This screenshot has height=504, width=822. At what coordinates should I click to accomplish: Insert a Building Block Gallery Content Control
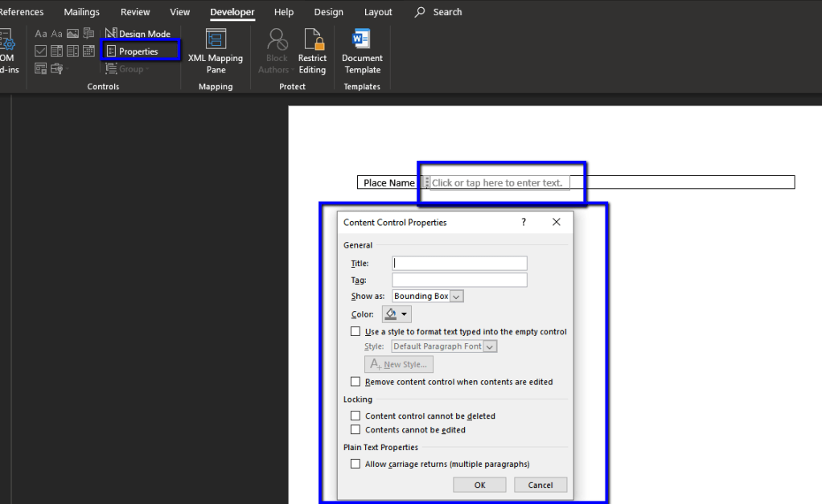click(x=88, y=34)
